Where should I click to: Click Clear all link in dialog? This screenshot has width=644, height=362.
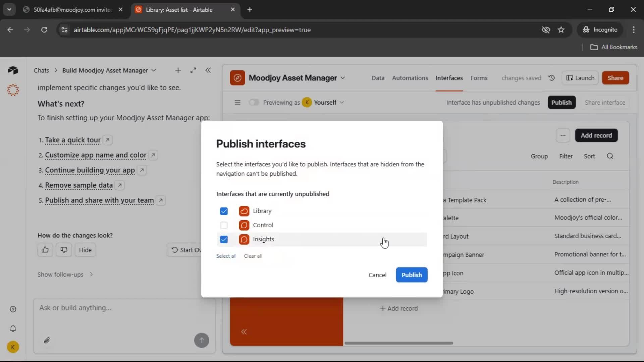click(253, 256)
